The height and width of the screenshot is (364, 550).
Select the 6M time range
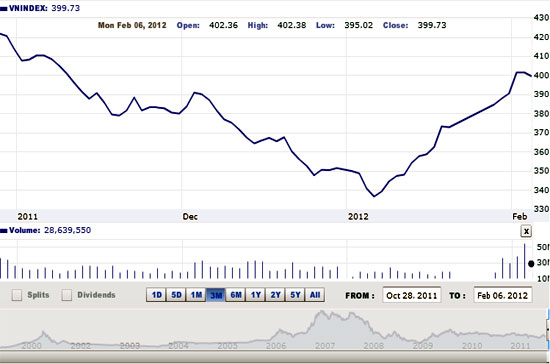236,295
